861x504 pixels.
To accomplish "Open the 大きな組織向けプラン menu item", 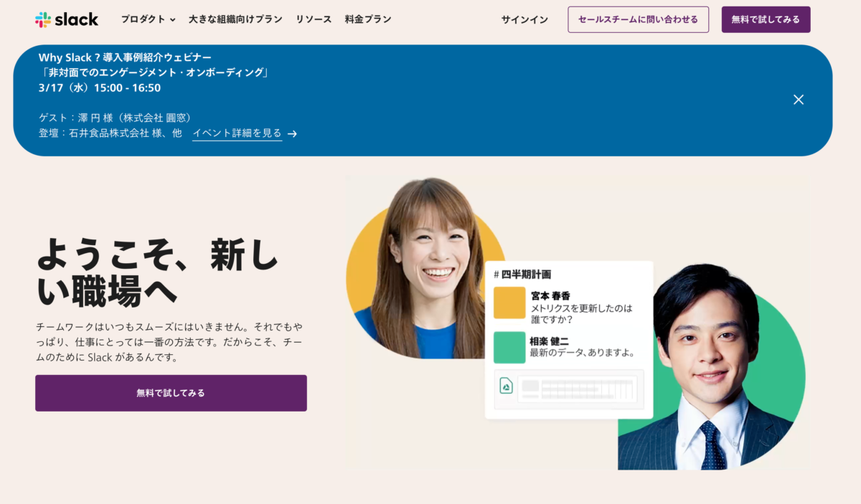I will 235,19.
